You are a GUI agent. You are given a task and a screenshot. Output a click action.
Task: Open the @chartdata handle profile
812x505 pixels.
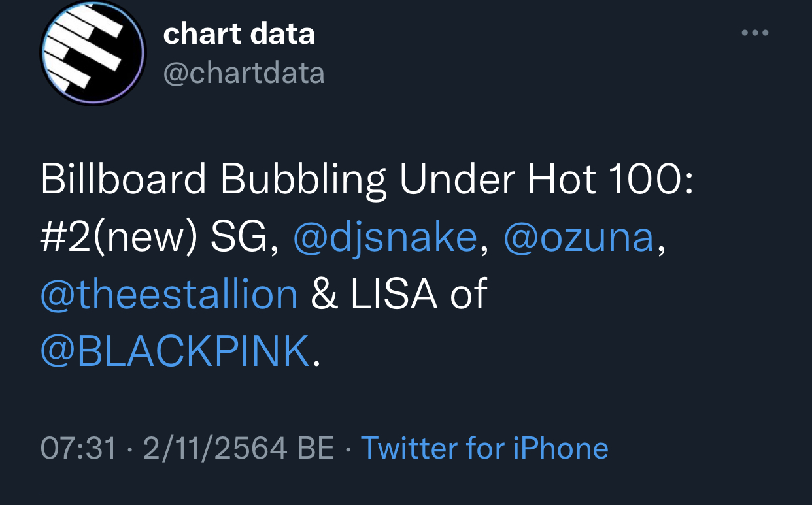(243, 73)
